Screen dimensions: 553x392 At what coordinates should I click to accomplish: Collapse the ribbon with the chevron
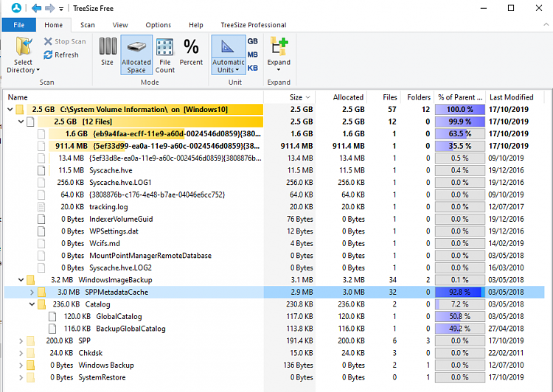(x=546, y=24)
